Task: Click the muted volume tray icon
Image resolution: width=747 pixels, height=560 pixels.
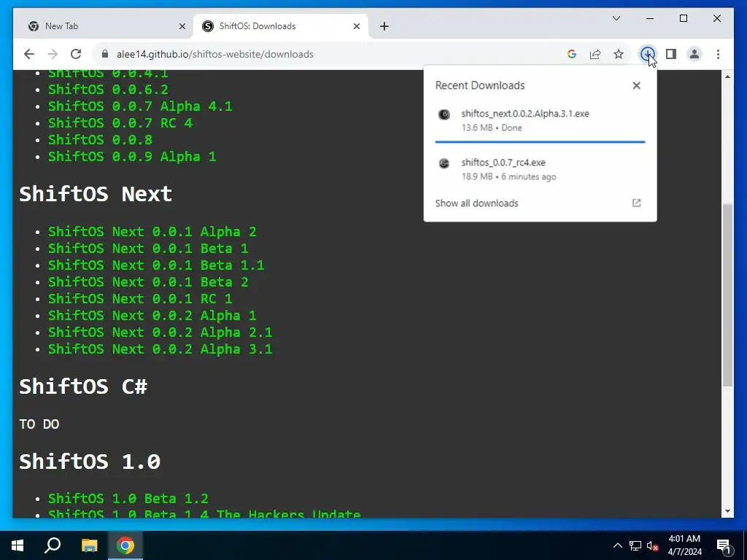Action: [x=653, y=545]
